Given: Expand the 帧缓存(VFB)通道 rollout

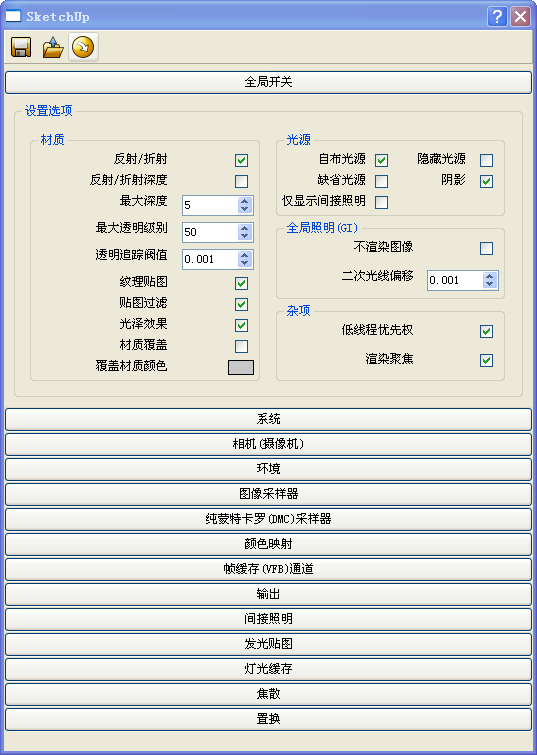Looking at the screenshot, I should click(x=268, y=570).
